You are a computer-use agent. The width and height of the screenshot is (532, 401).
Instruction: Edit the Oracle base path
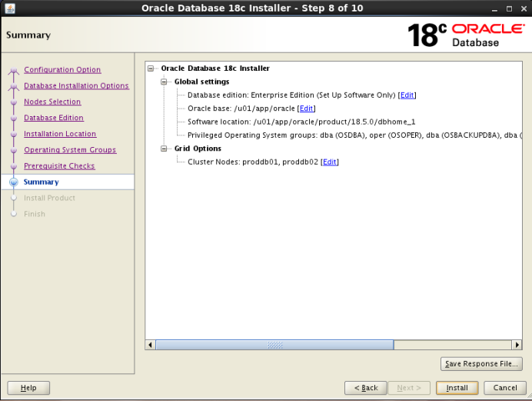[x=306, y=109]
